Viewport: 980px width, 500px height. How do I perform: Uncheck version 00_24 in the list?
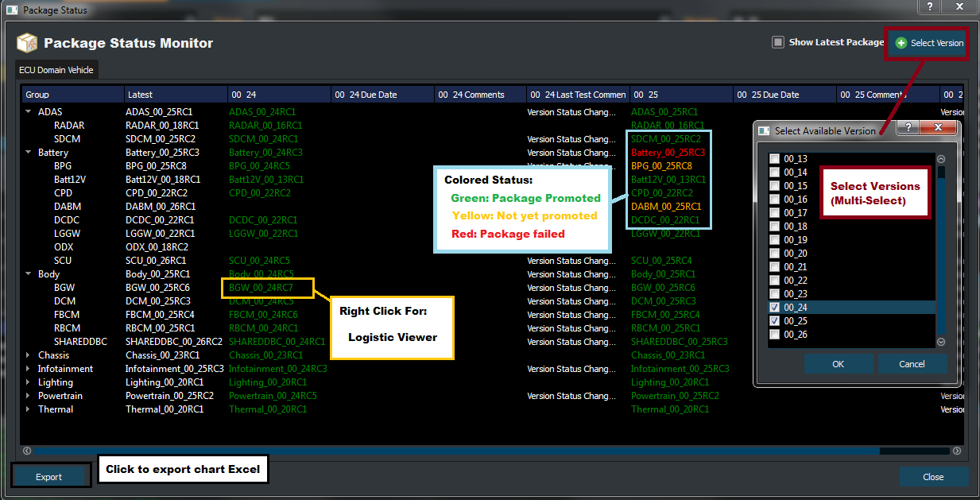(774, 308)
